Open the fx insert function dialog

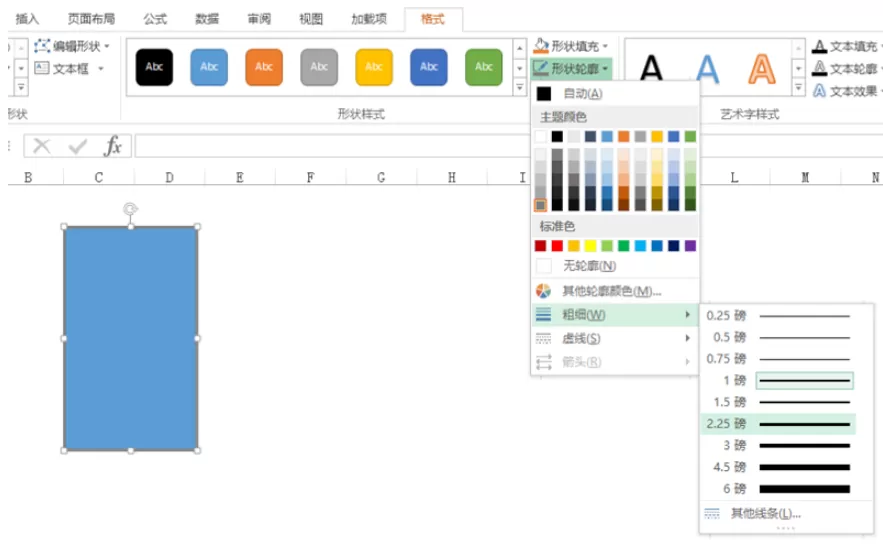[113, 146]
